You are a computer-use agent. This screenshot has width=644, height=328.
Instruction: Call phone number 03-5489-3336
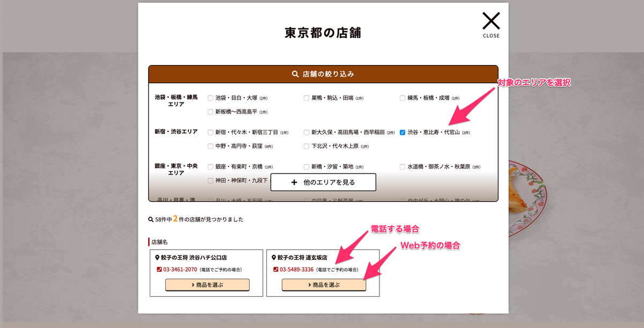click(296, 269)
